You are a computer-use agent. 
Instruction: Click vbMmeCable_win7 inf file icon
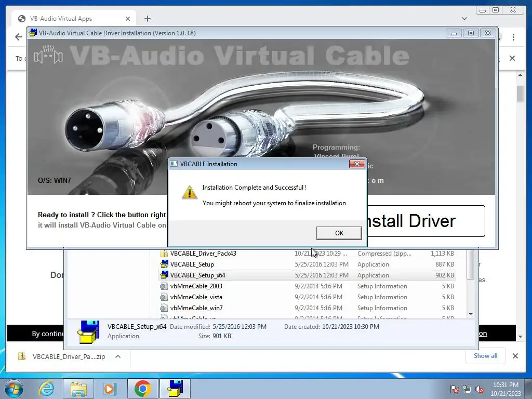click(x=164, y=308)
